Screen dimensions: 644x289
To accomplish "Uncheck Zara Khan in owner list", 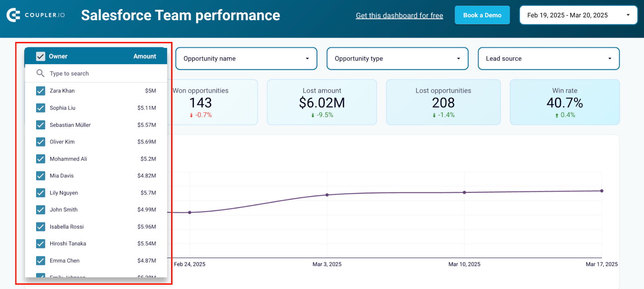I will tap(41, 91).
